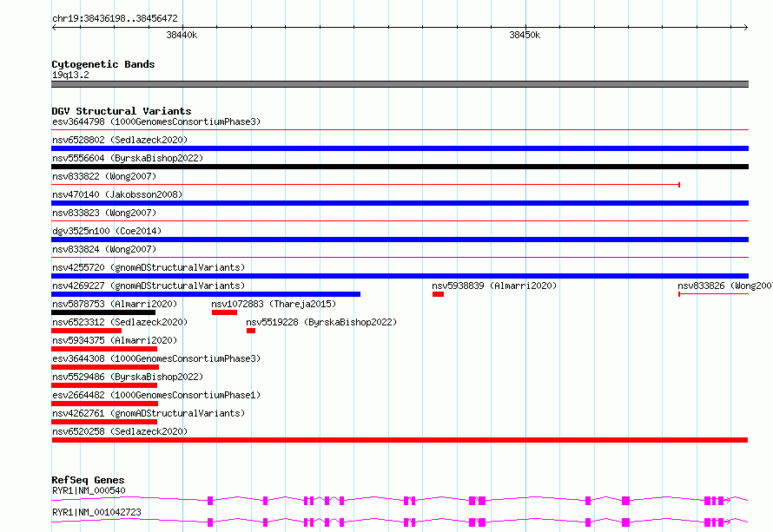Click the Cytogenetic Bands track heading
This screenshot has width=773, height=532.
(x=103, y=64)
